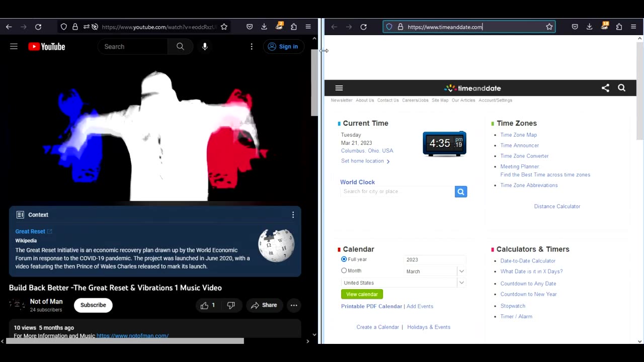The height and width of the screenshot is (362, 644).
Task: Open Context panel options menu
Action: pos(293,215)
